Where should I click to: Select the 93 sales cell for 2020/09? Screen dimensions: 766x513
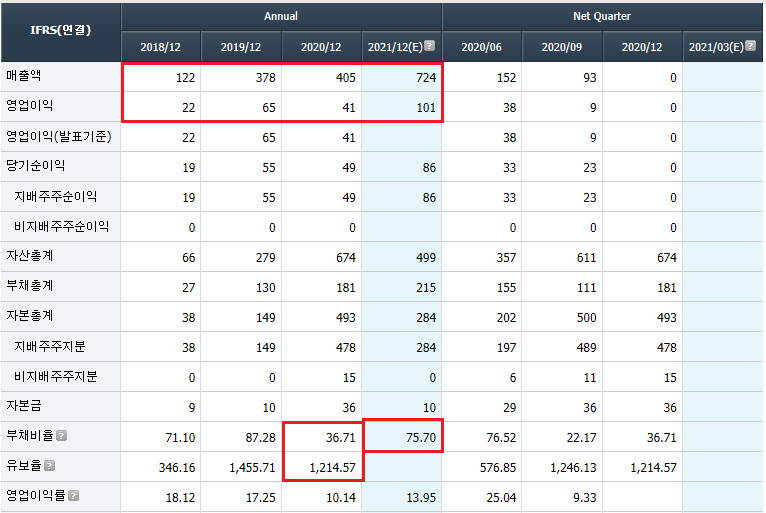coord(562,77)
